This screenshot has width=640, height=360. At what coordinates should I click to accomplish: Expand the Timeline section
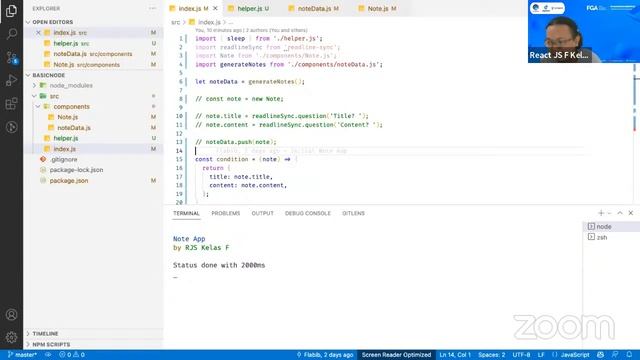pos(45,333)
